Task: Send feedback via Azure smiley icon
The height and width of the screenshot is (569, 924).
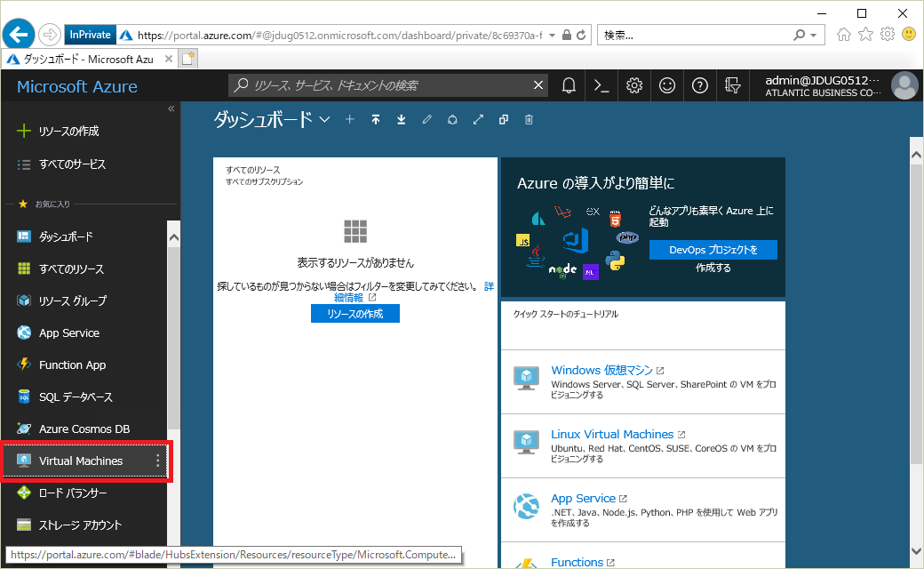Action: tap(667, 86)
